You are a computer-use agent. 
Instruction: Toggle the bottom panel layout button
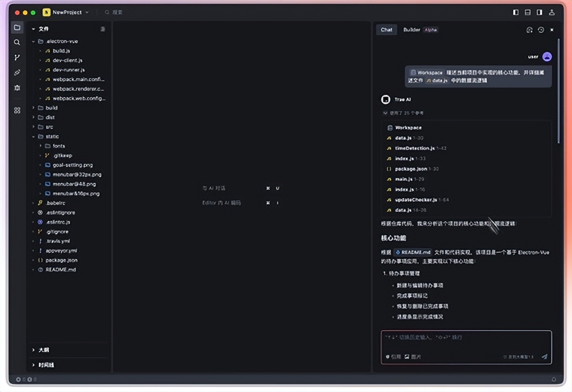(528, 12)
